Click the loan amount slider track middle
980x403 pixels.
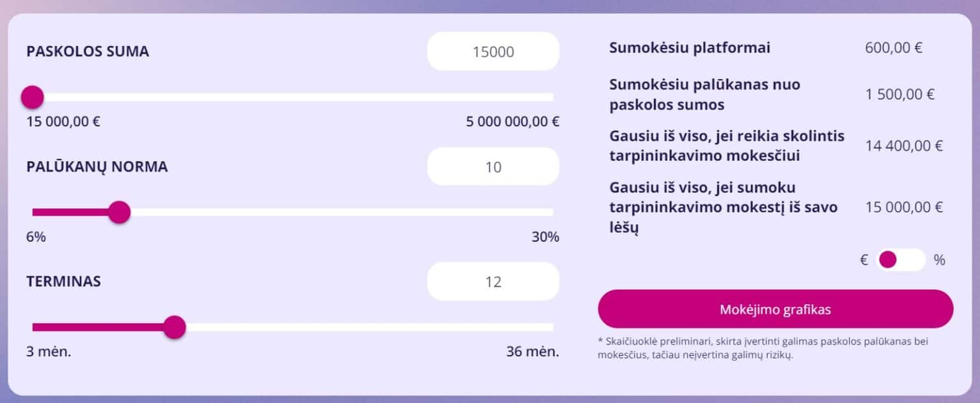tap(293, 98)
